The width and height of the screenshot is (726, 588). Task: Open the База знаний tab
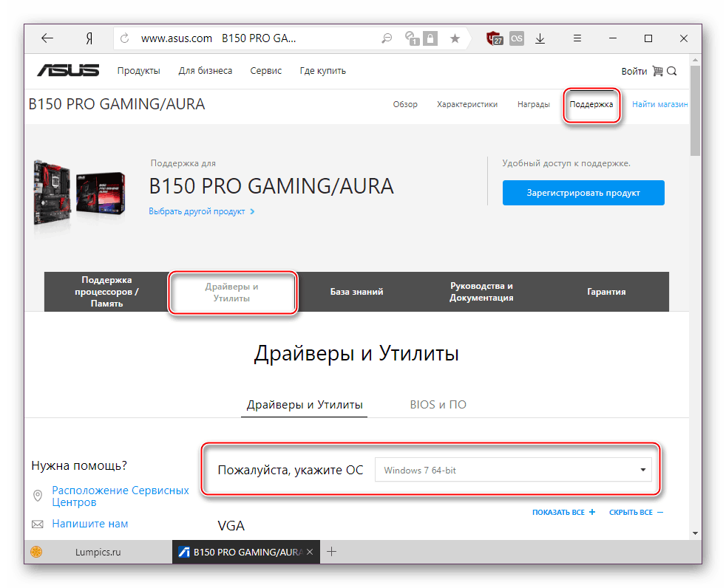click(x=356, y=292)
